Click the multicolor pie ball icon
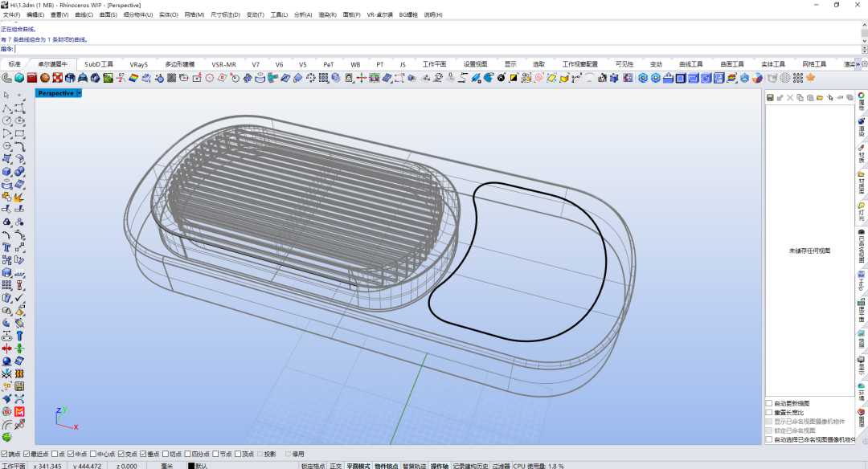868x469 pixels. 757,78
